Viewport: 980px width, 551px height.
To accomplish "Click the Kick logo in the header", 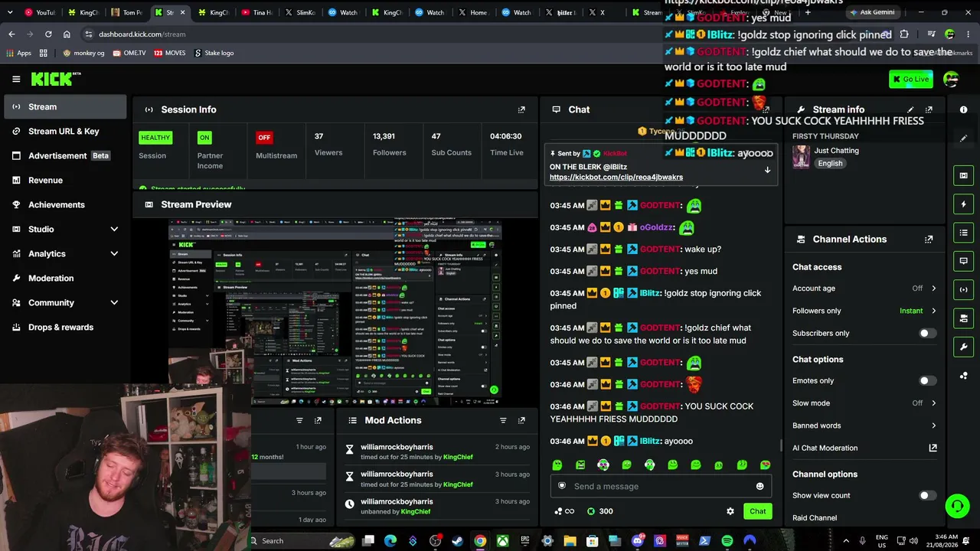I will 55,79.
